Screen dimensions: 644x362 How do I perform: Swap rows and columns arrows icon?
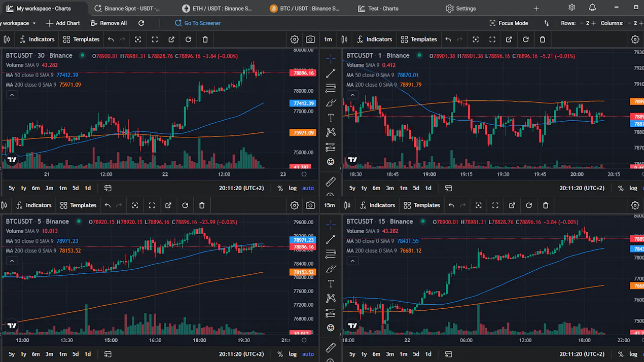point(546,23)
